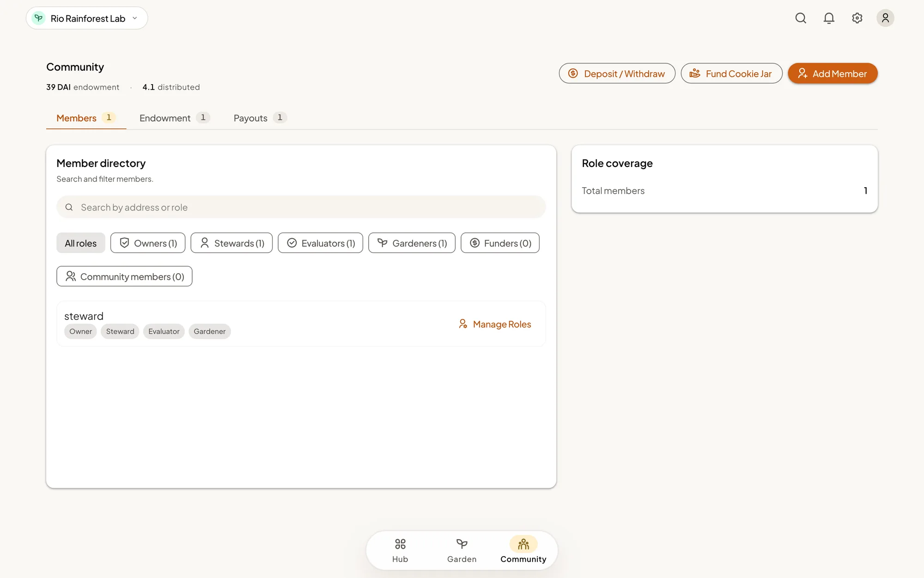This screenshot has width=924, height=578.
Task: Click the Total members row in Role coverage
Action: click(x=724, y=191)
